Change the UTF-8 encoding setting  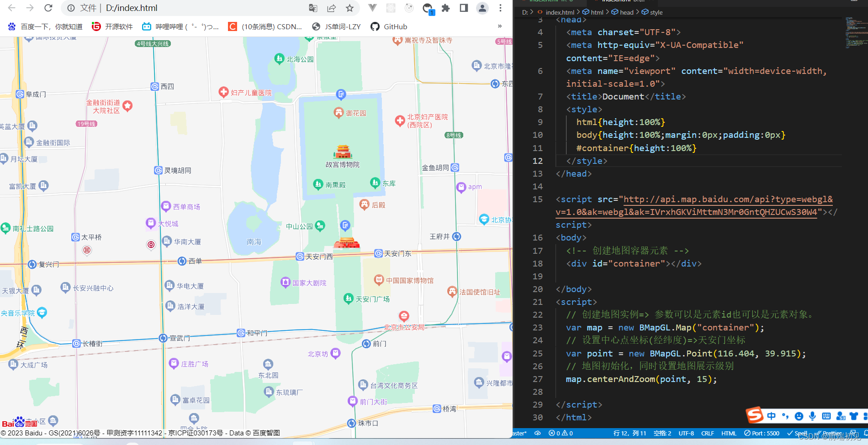(x=686, y=433)
